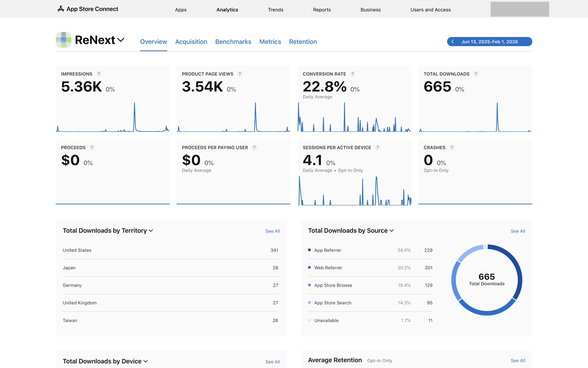Open the Jun 13, 2025-Feb 1, 2026 date picker
588x368 pixels.
[x=490, y=41]
